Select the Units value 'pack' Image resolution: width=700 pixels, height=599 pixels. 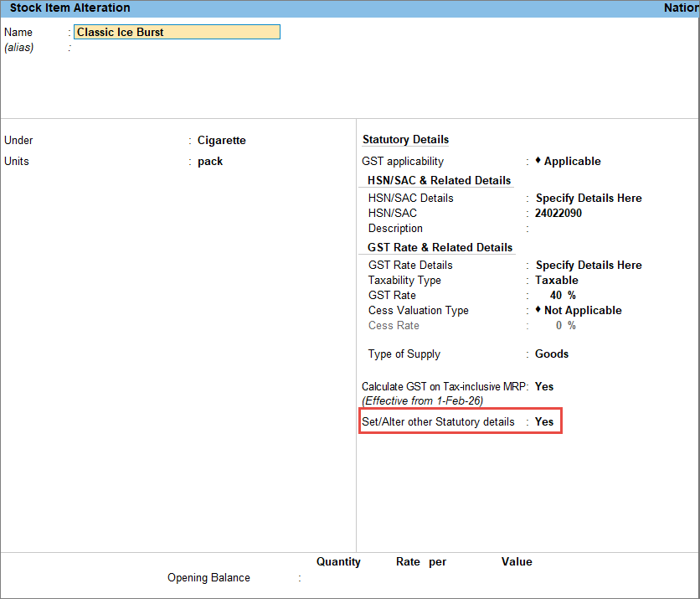coord(210,161)
